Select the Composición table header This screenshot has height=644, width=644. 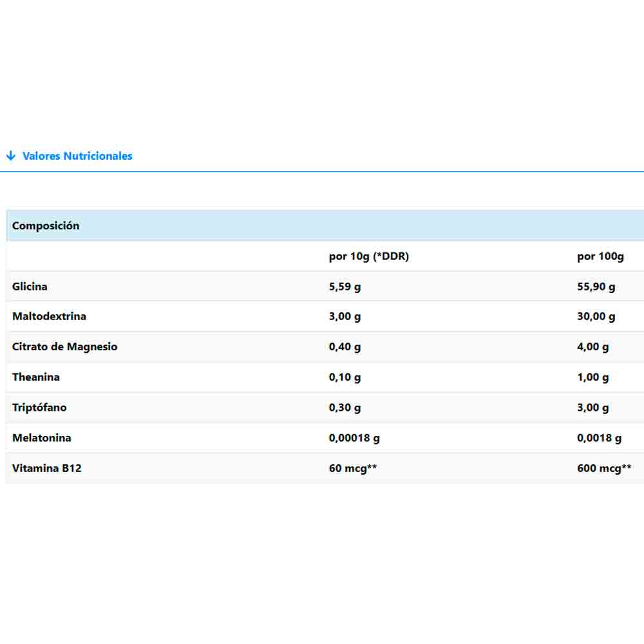(x=46, y=225)
